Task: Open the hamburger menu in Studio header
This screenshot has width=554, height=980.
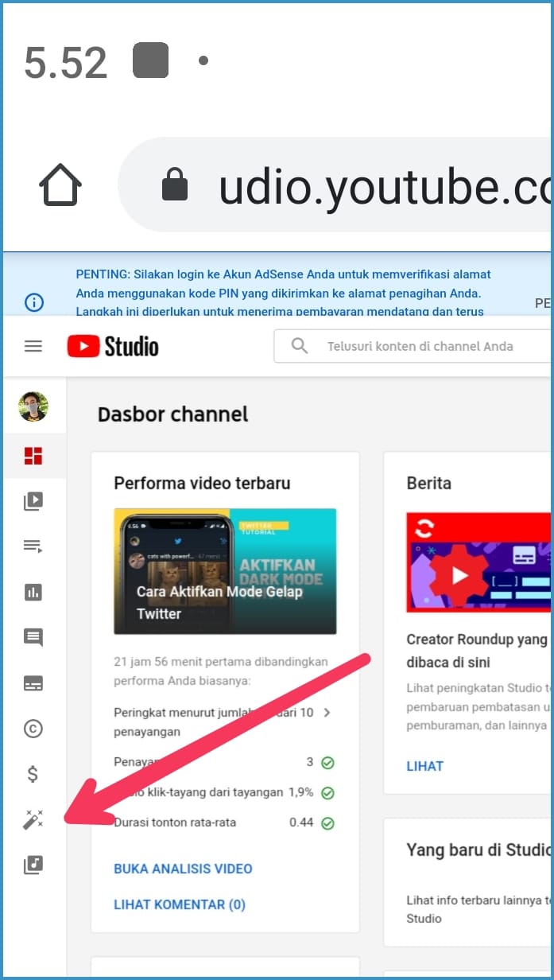Action: tap(33, 346)
